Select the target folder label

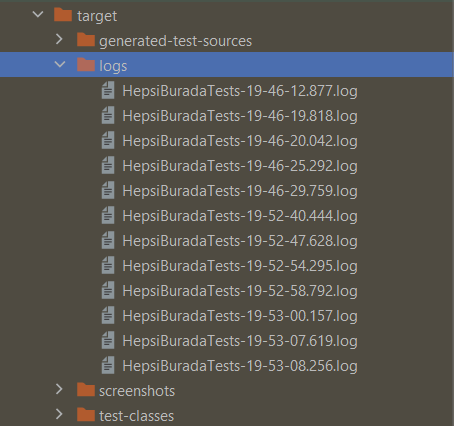tap(97, 16)
